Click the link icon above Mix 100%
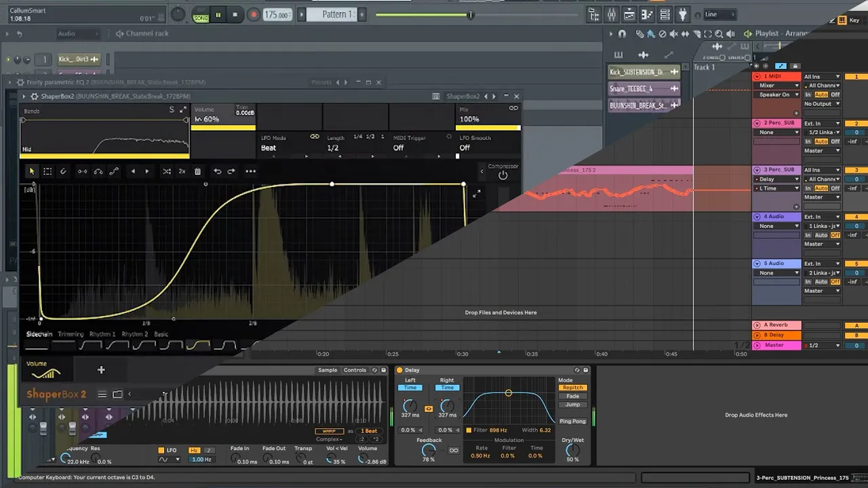This screenshot has height=488, width=868. click(x=514, y=108)
